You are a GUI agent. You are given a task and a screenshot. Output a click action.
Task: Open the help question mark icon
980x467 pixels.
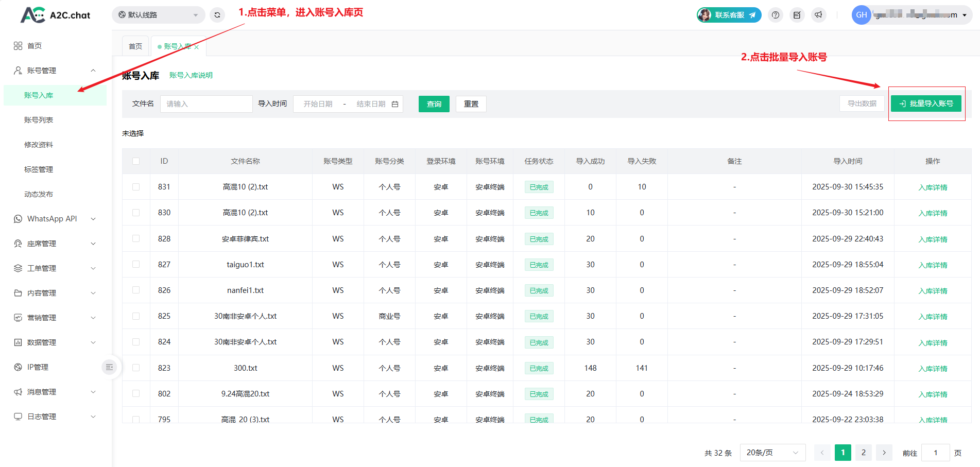(x=776, y=15)
